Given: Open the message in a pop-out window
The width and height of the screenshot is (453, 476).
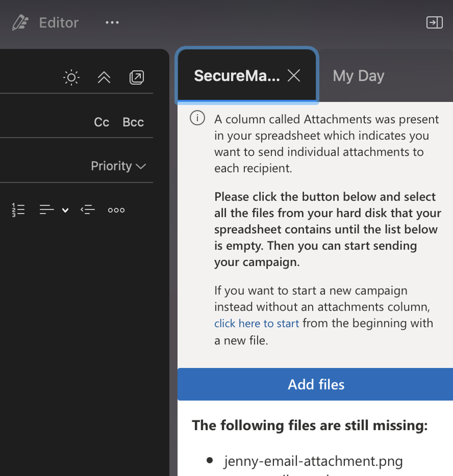Looking at the screenshot, I should (x=136, y=77).
